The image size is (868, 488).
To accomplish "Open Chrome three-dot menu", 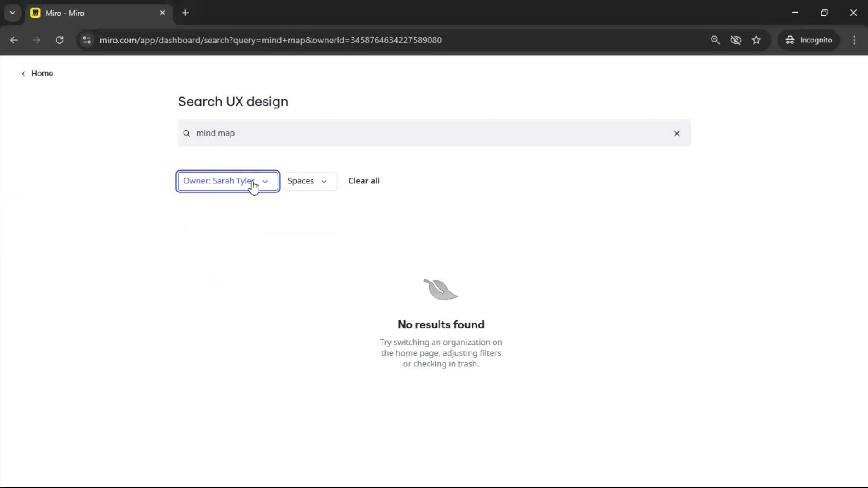I will (x=854, y=40).
